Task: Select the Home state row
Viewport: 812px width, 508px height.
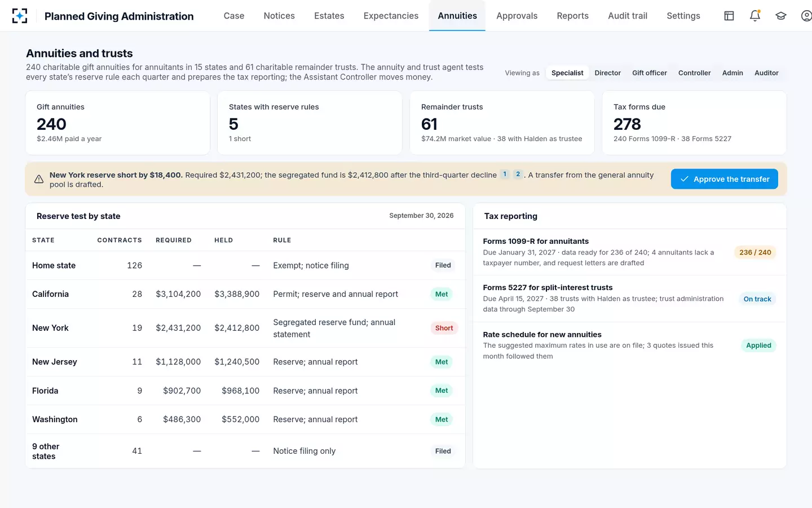Action: tap(245, 265)
